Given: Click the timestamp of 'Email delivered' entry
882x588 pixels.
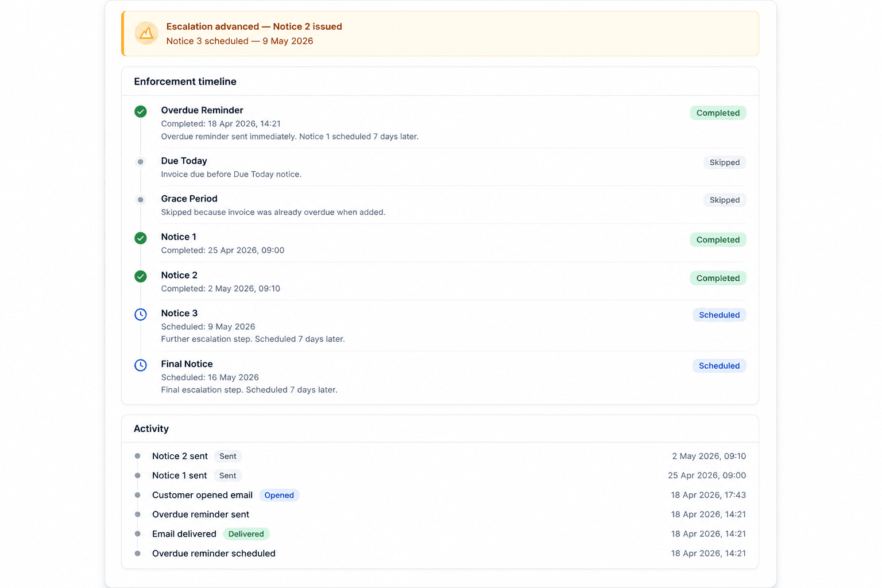Looking at the screenshot, I should tap(708, 534).
